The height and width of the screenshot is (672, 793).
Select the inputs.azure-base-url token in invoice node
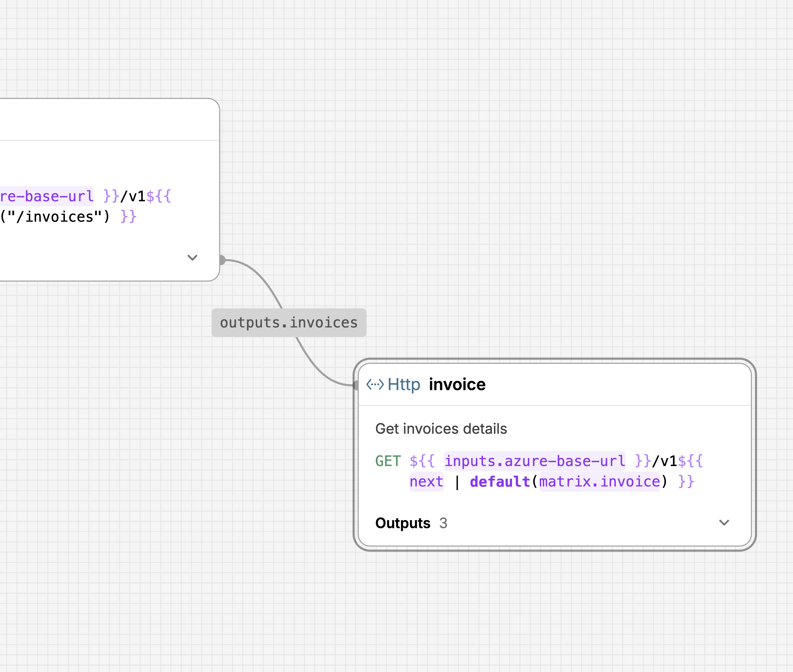534,461
